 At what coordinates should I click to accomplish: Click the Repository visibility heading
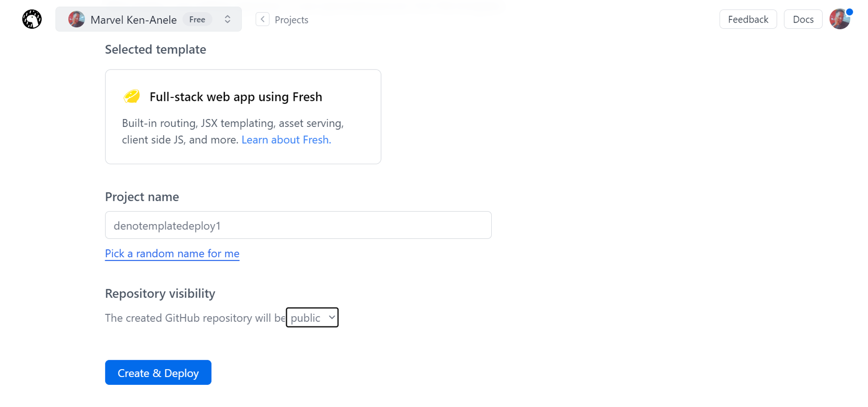[x=160, y=294]
